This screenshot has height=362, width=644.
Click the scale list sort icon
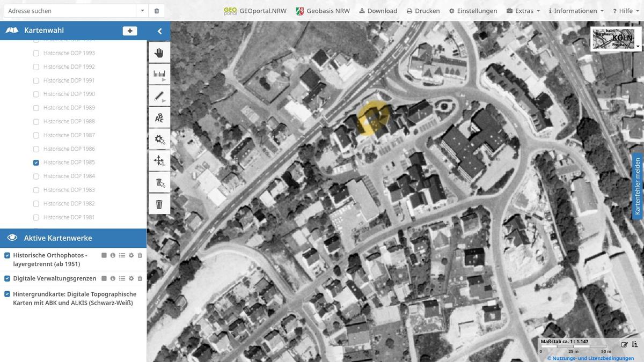(634, 344)
